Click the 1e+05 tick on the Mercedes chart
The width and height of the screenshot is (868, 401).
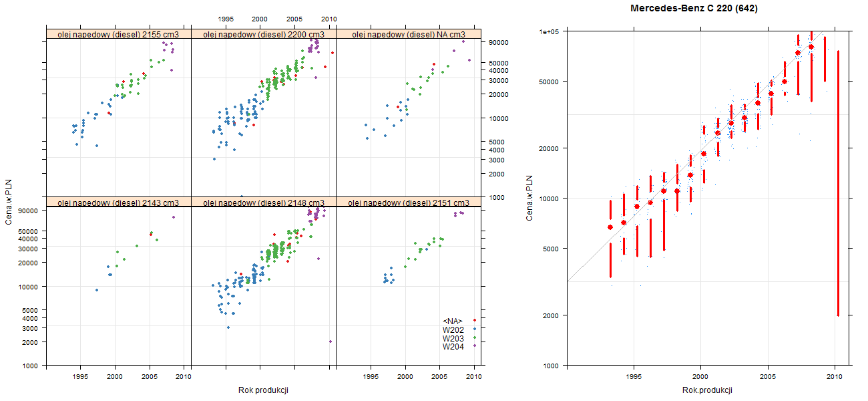pos(549,31)
